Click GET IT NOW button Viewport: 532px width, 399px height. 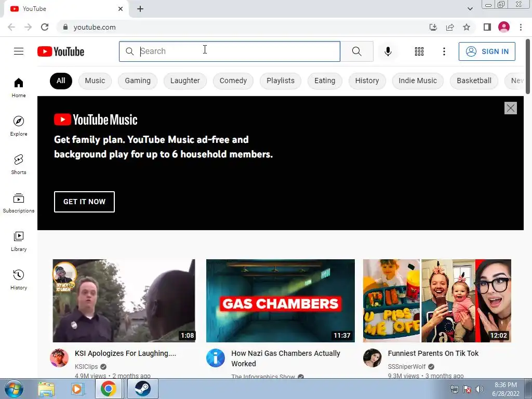pos(84,202)
